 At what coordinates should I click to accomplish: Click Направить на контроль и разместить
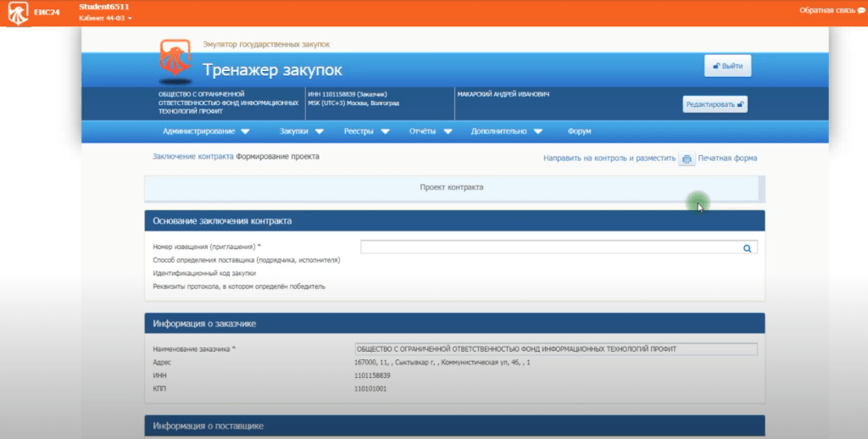pos(609,158)
